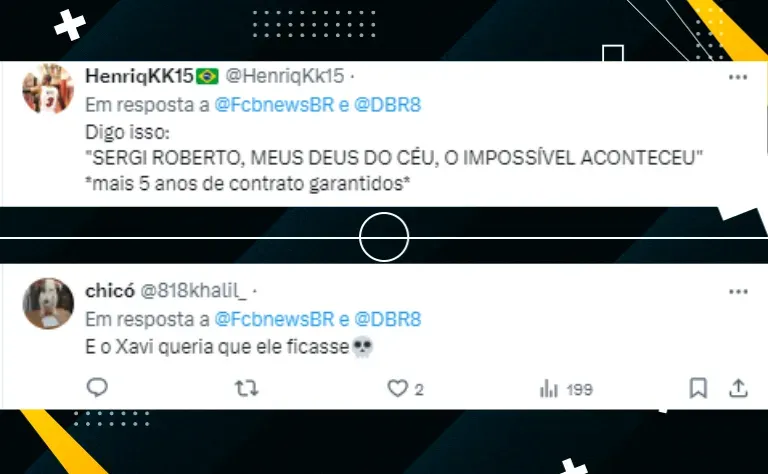Open the three-dot menu on HenriqKK15's tweet

tap(738, 77)
